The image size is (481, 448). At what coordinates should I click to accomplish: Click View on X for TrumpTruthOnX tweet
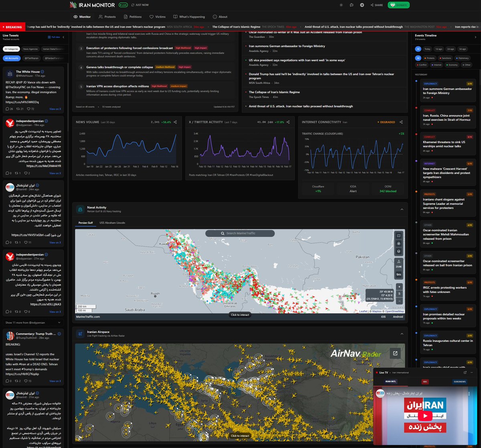pos(55,381)
